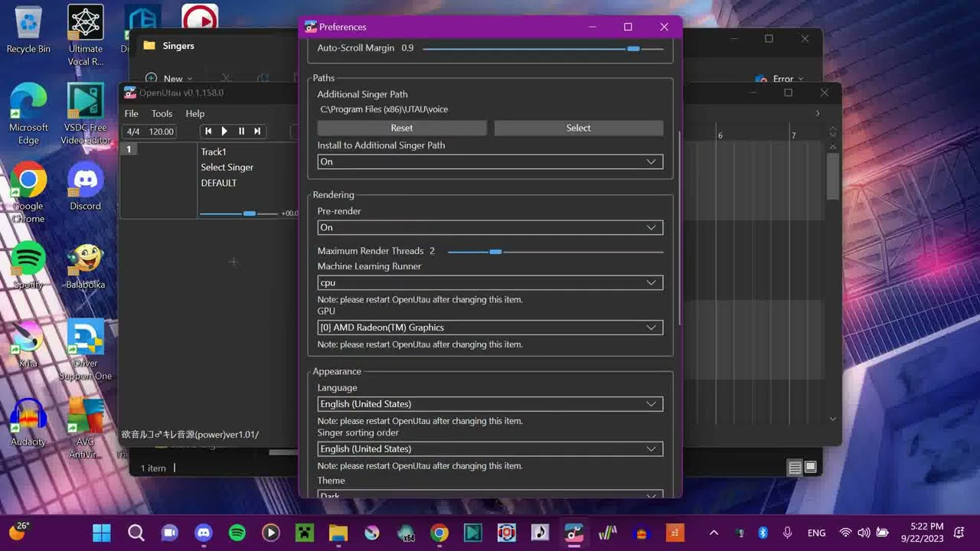Screen dimensions: 980x551
Task: Open Balabolka desktop icon
Action: pos(86,266)
